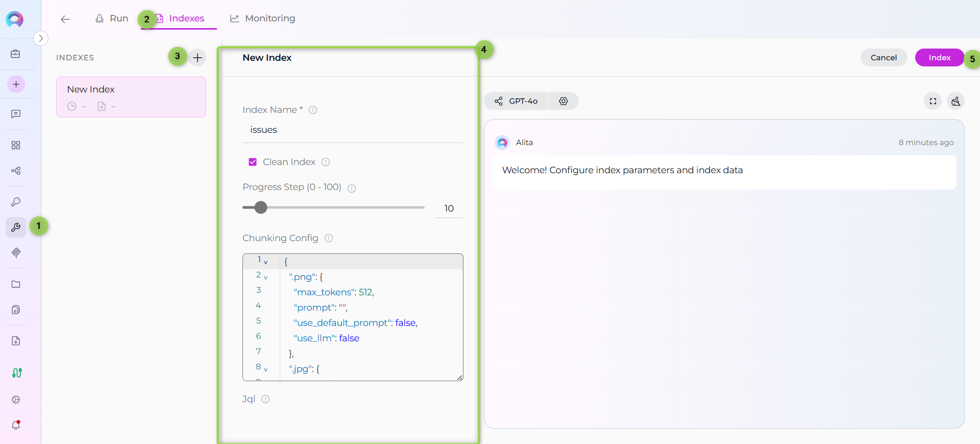
Task: Switch to the Run tab
Action: 112,18
